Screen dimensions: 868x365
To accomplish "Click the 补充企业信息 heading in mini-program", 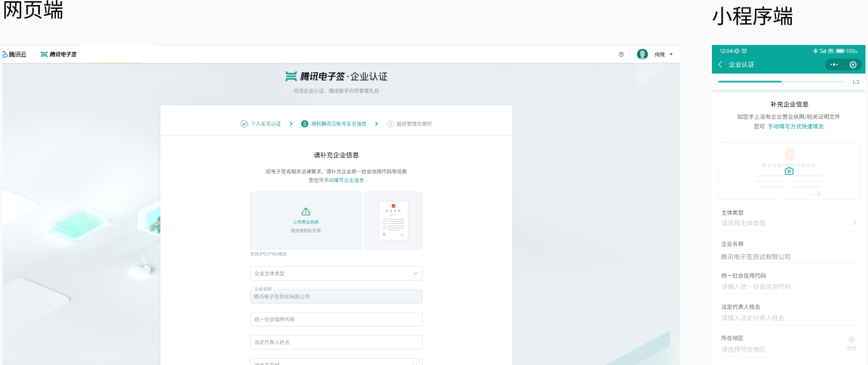I will coord(789,104).
